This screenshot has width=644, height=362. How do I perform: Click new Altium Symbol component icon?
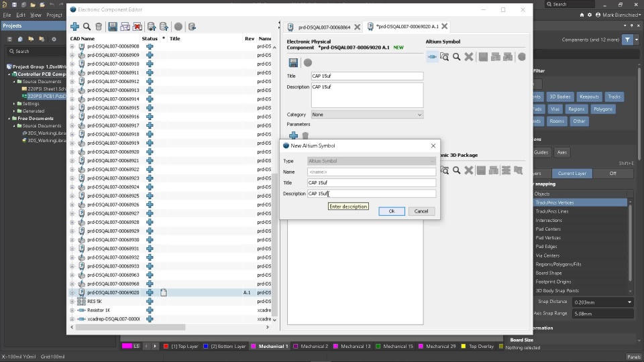pyautogui.click(x=432, y=56)
